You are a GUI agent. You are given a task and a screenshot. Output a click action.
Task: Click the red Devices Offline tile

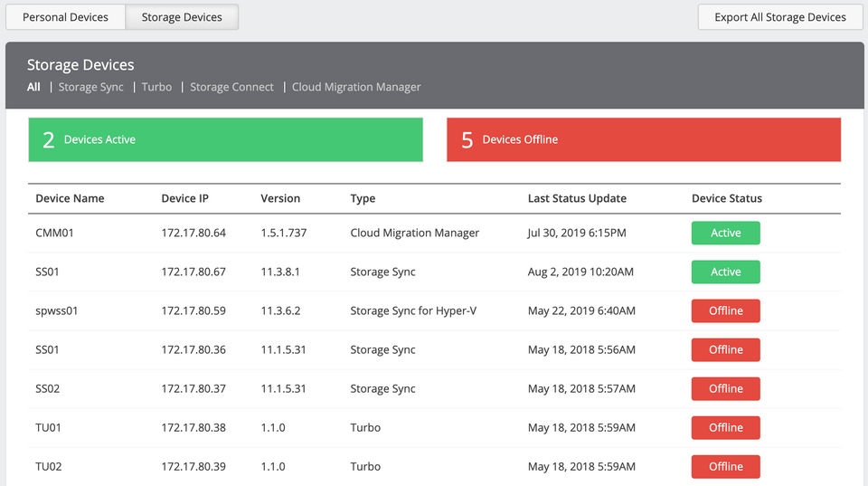[644, 139]
